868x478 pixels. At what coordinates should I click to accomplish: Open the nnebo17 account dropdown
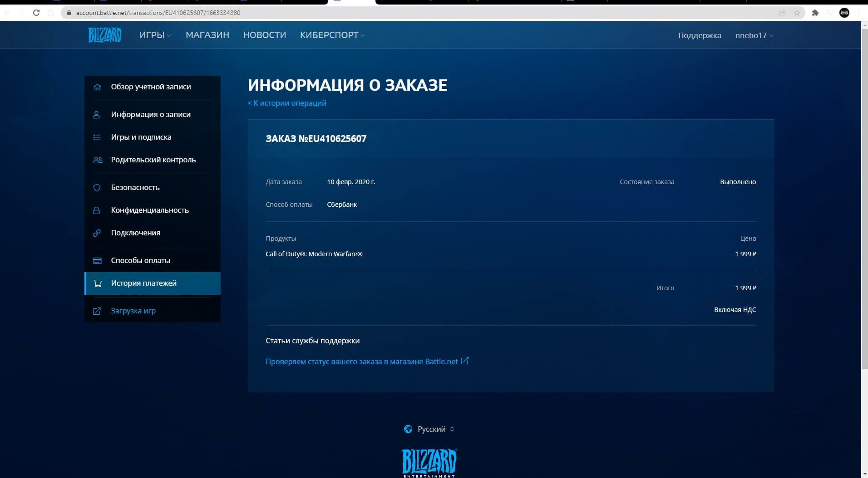754,35
